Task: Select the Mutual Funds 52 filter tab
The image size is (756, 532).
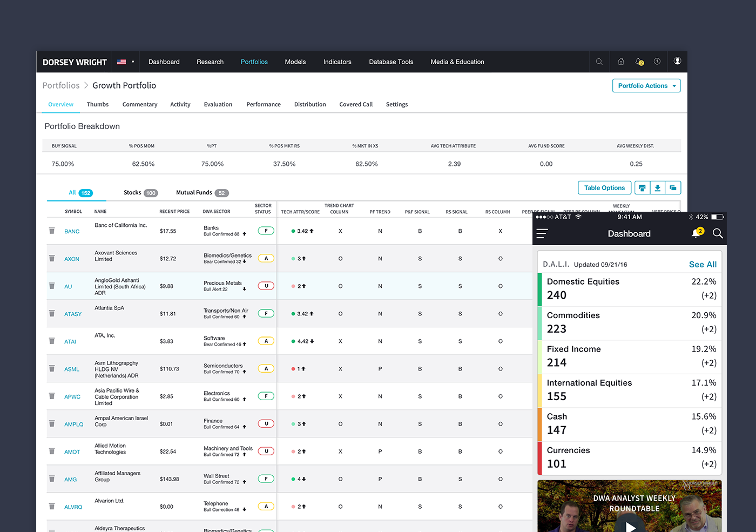Action: 202,193
